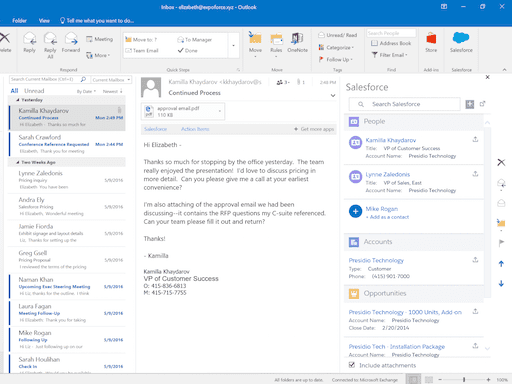This screenshot has height=384, width=512.
Task: Click Add as a contact link
Action: pos(387,217)
